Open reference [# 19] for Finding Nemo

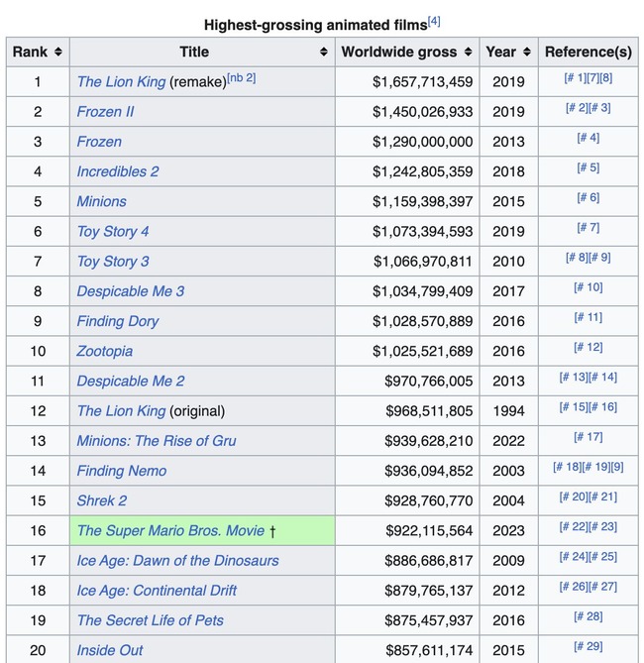[x=596, y=467]
